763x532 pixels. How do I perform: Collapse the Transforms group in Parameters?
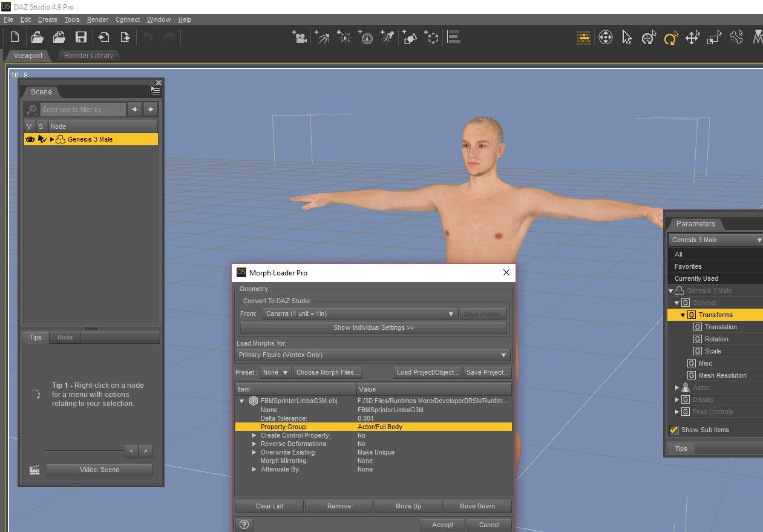(x=683, y=315)
